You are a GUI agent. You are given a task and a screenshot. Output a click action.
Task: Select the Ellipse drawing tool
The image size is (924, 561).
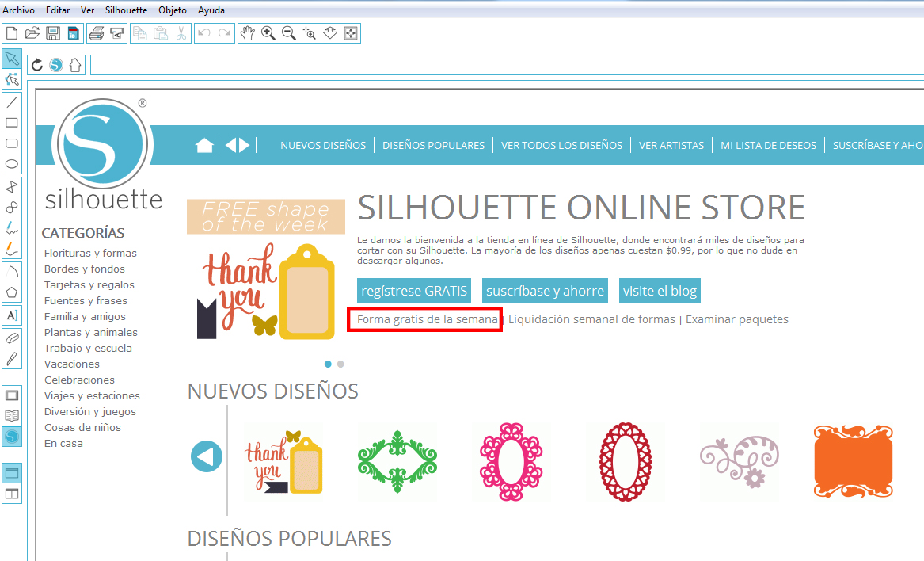(12, 163)
